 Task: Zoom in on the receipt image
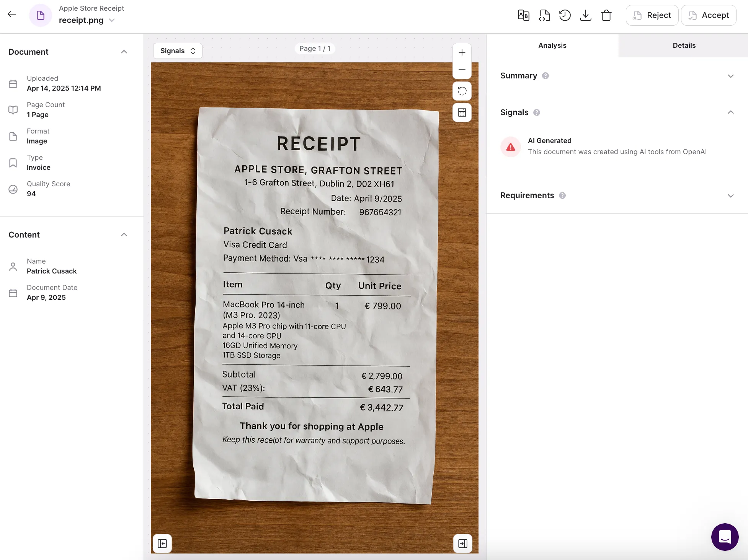(x=462, y=52)
